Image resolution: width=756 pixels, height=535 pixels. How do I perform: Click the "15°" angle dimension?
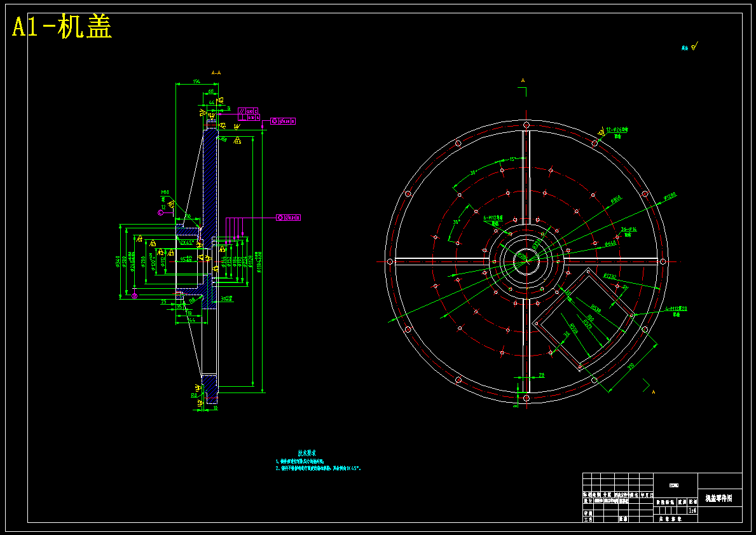(x=514, y=158)
